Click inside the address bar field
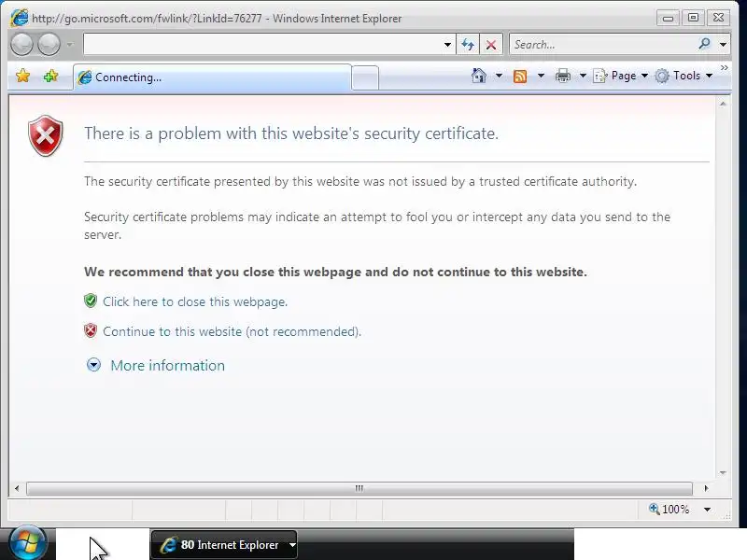The image size is (747, 560). (x=262, y=44)
